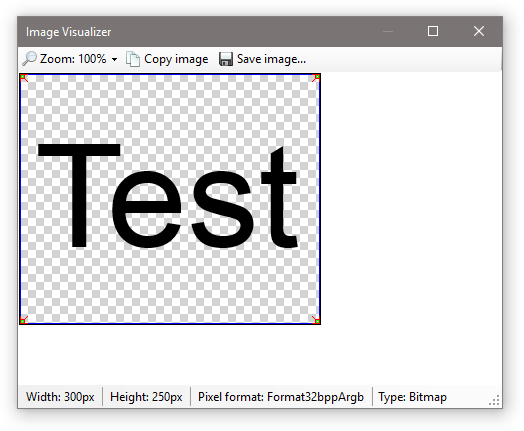Minimize the Image Visualizer window
This screenshot has height=431, width=524.
(x=388, y=31)
